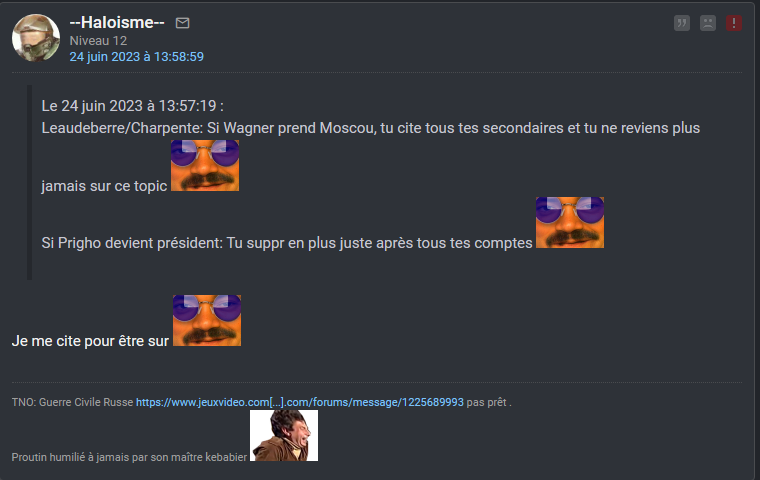The height and width of the screenshot is (480, 760).
Task: Open the --Haloisme-- avatar picture
Action: pos(36,38)
